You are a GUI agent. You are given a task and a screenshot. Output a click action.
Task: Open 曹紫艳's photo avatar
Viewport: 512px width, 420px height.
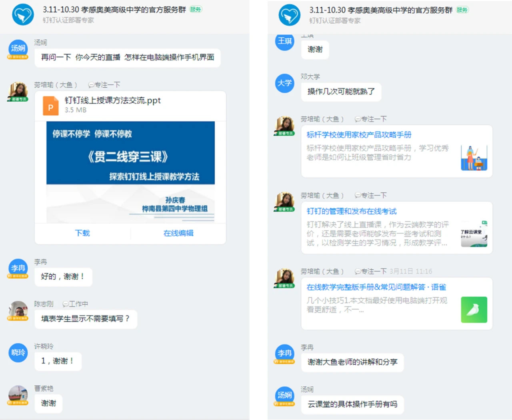point(18,395)
